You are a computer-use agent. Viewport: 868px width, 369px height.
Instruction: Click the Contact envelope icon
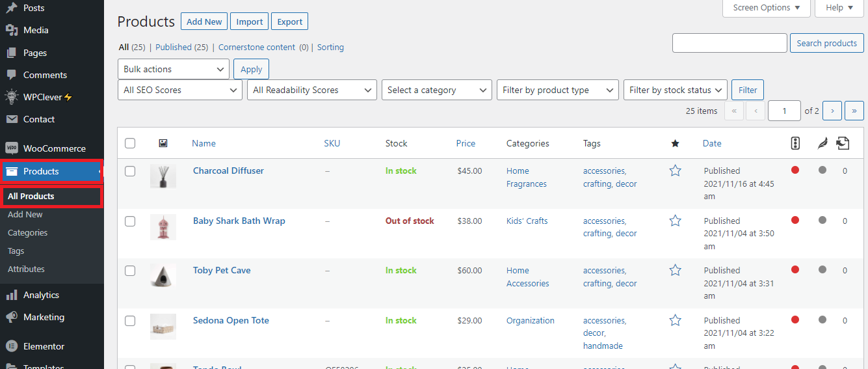pyautogui.click(x=12, y=119)
